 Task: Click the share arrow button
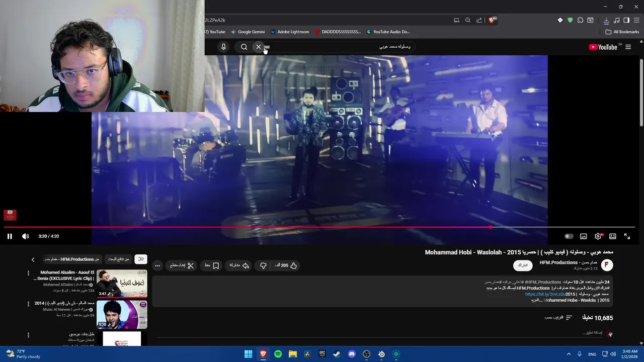(239, 265)
